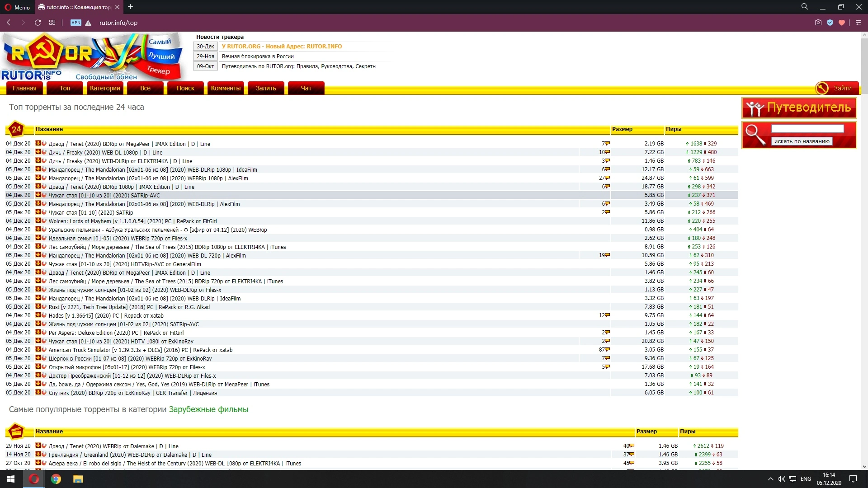Open Google Chrome from the taskbar
The image size is (868, 488).
click(x=56, y=479)
